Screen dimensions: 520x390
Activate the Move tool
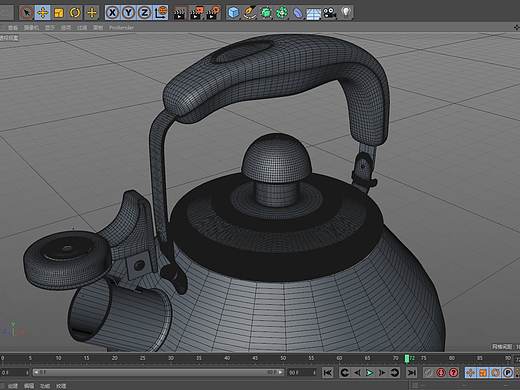[43, 13]
